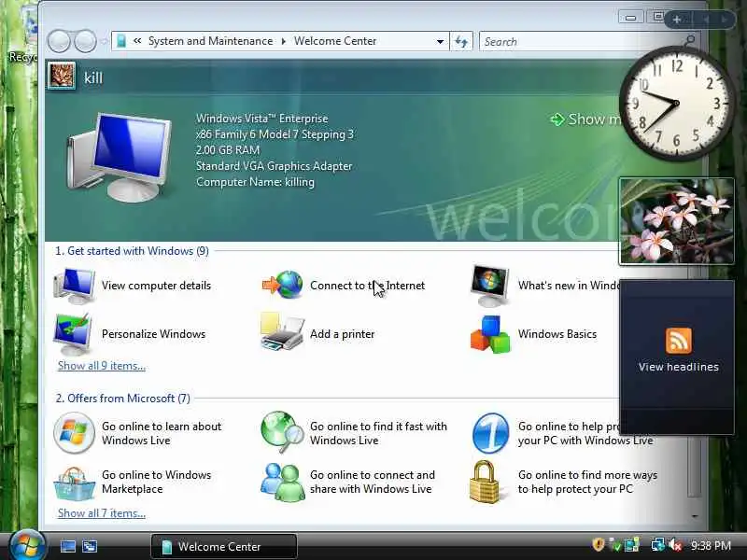Click the Offers from Microsoft (7) heading
This screenshot has height=560, width=747.
tap(123, 399)
